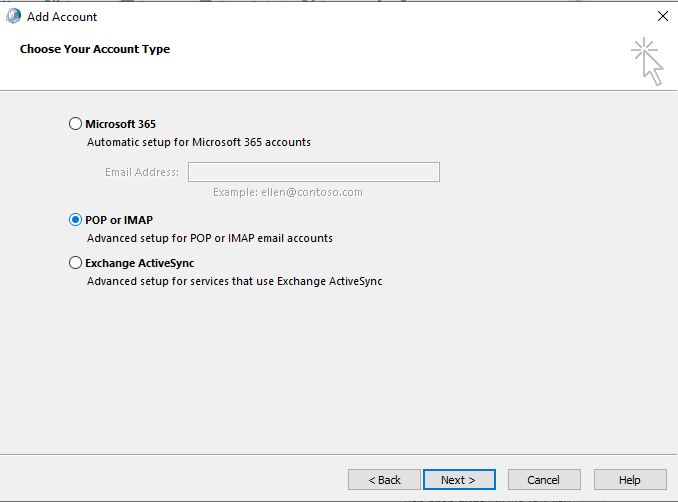Close the Add Account dialog
The width and height of the screenshot is (678, 502).
point(661,17)
